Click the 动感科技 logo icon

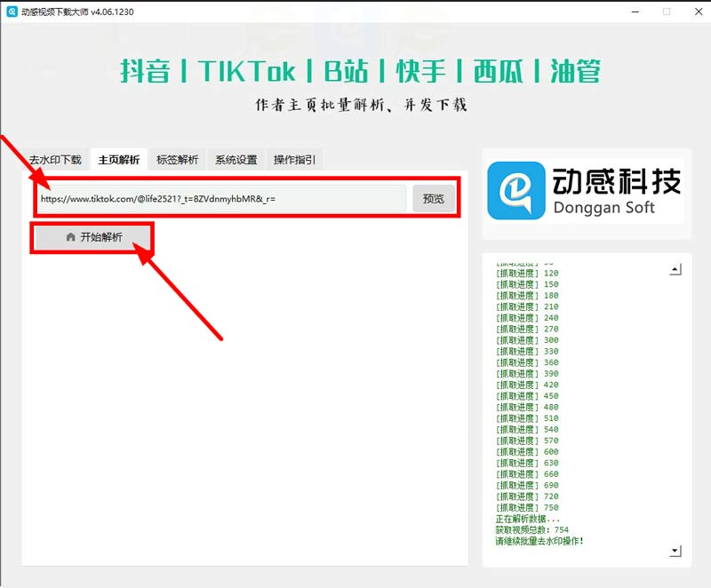(x=516, y=190)
